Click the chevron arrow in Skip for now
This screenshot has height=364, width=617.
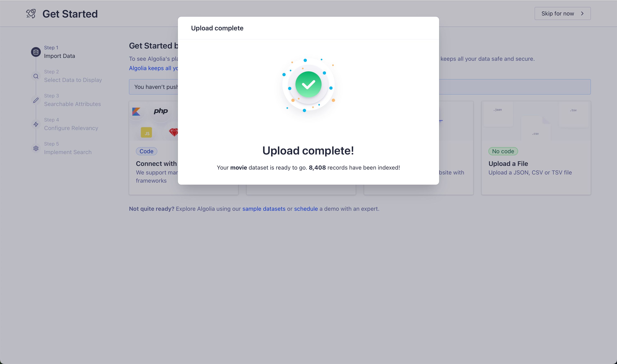582,13
